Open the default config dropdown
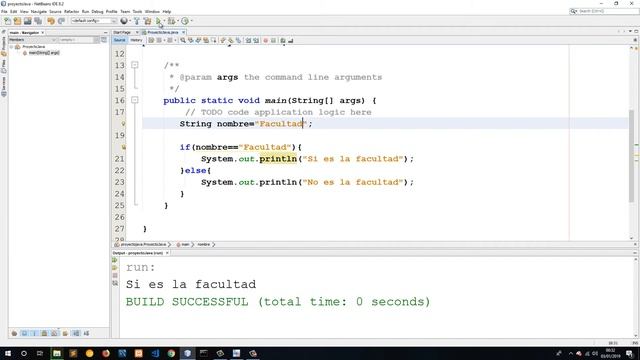The width and height of the screenshot is (640, 360). (94, 21)
